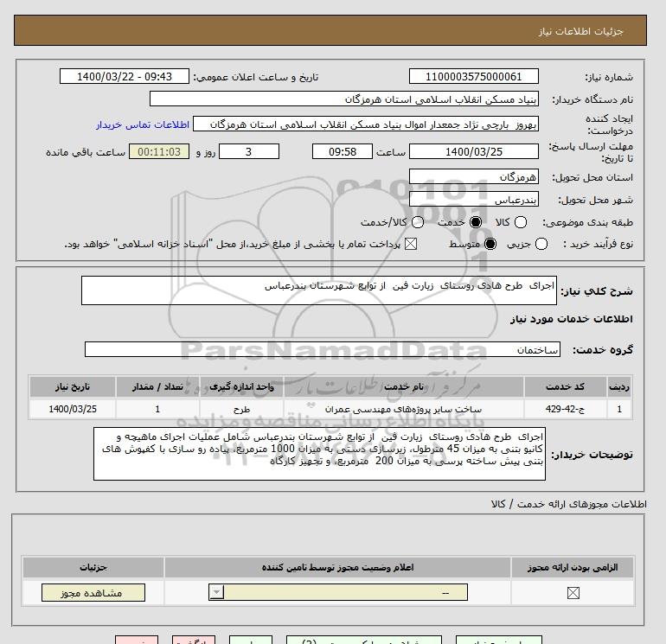Click the service name ساخت سایر پروژه‌های مهندسی عمران
666x644 pixels.
(404, 409)
